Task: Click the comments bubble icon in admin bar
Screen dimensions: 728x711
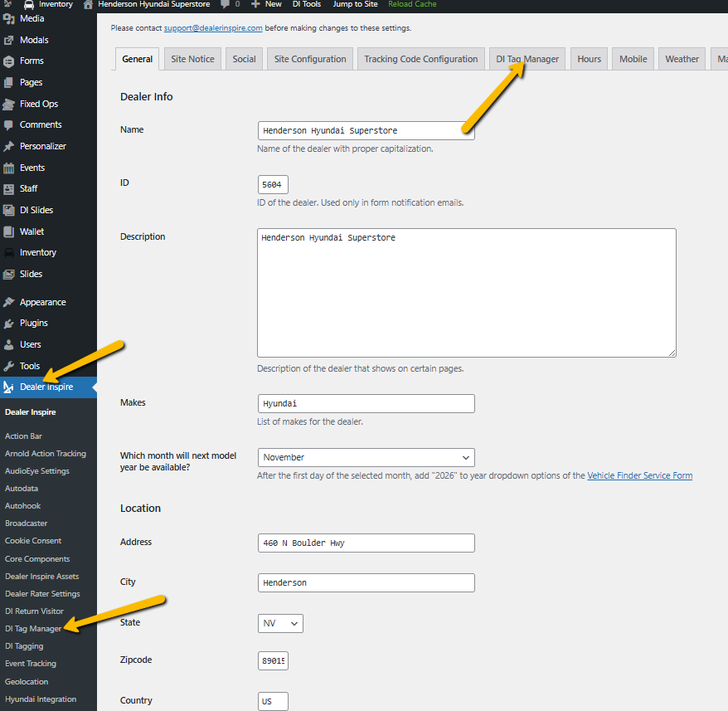Action: [226, 4]
